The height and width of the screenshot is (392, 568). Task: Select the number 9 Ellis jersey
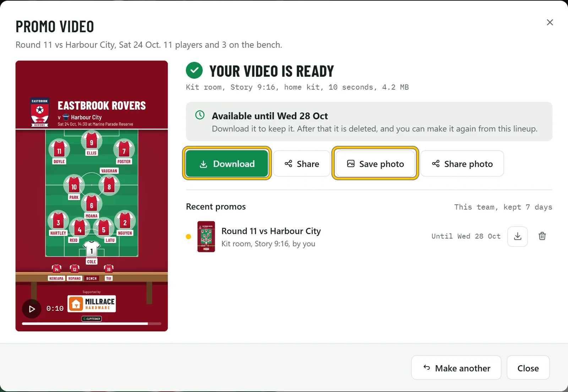92,141
